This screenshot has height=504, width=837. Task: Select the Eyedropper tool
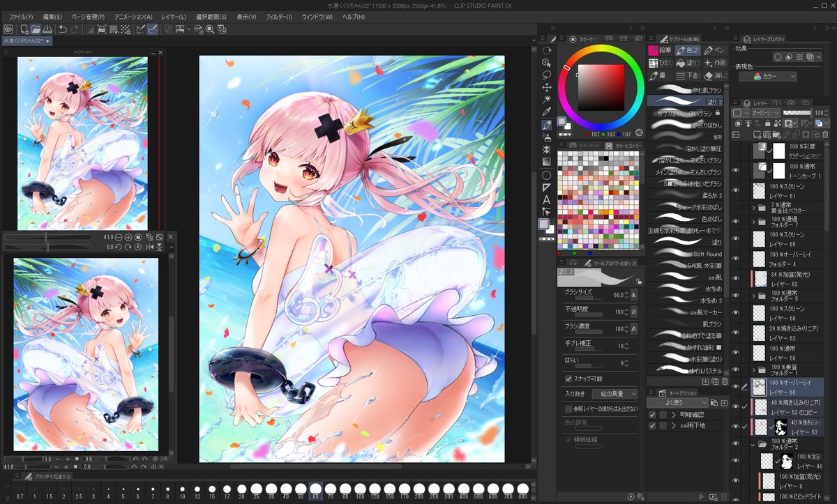[547, 112]
